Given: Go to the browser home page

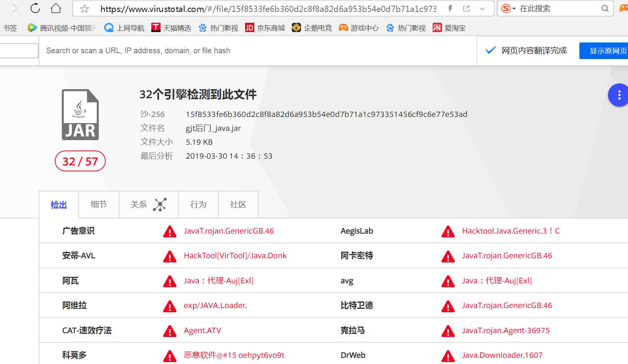Looking at the screenshot, I should tap(56, 8).
